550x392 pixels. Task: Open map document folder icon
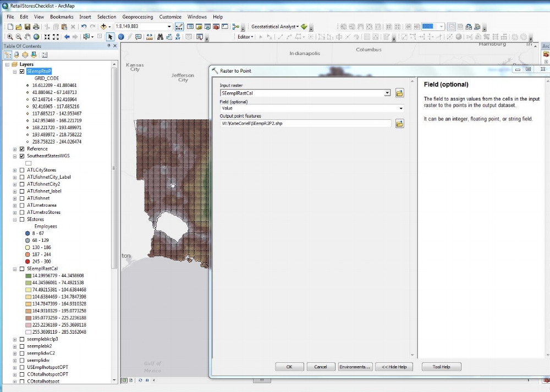pos(19,26)
